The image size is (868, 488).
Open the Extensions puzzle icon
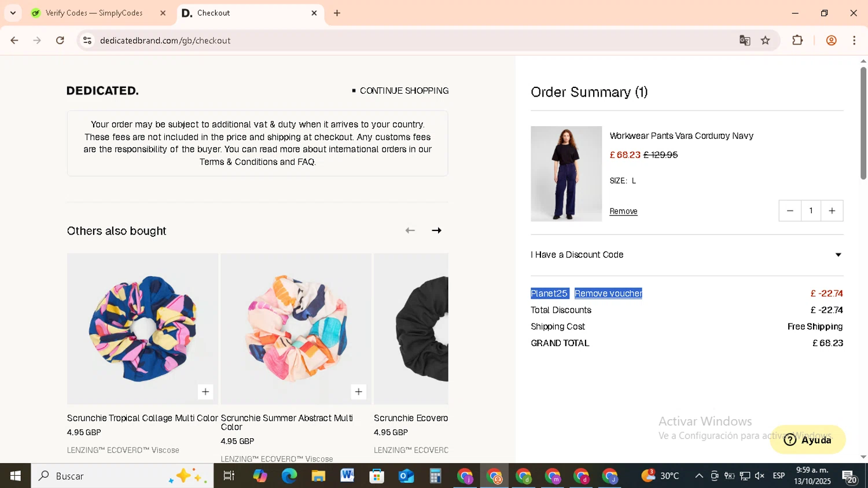coord(797,41)
